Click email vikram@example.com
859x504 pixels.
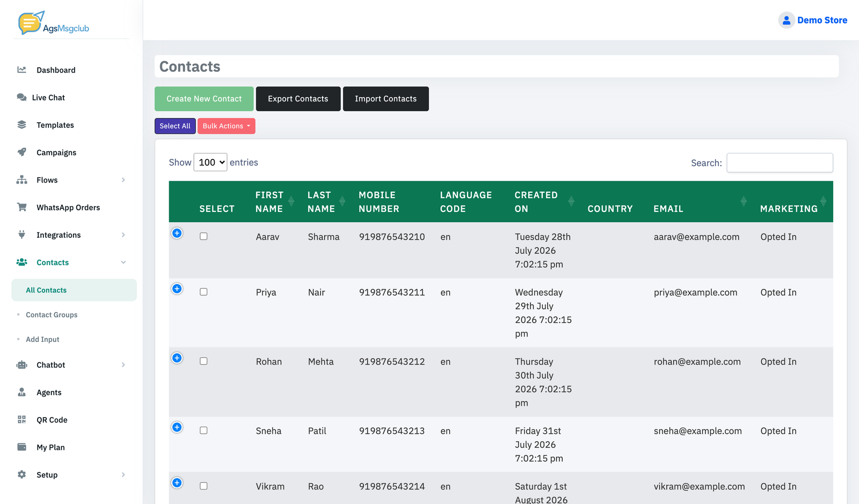699,486
